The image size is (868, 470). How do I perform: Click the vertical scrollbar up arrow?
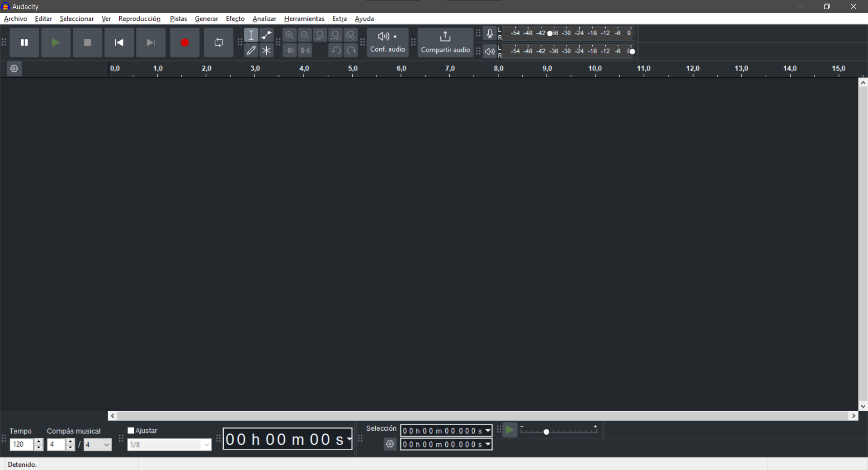pos(863,83)
